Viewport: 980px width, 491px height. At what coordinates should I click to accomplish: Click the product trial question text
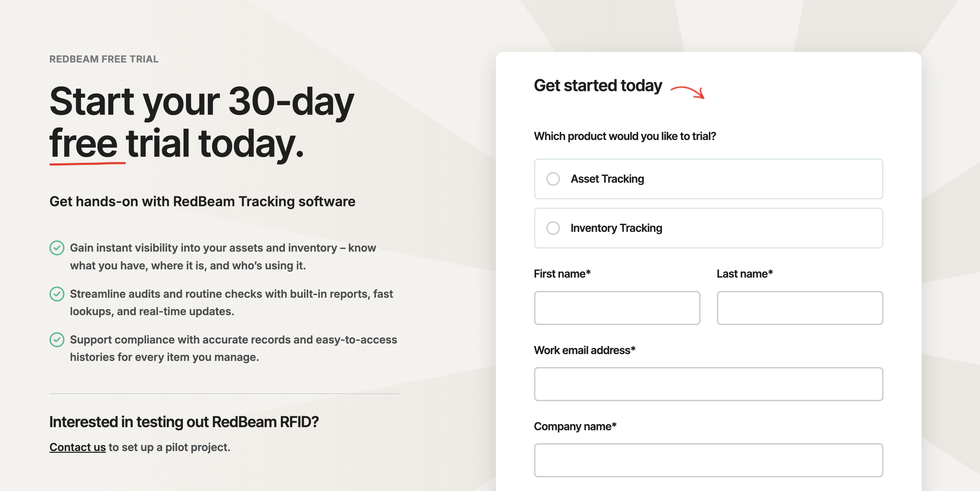click(x=625, y=136)
